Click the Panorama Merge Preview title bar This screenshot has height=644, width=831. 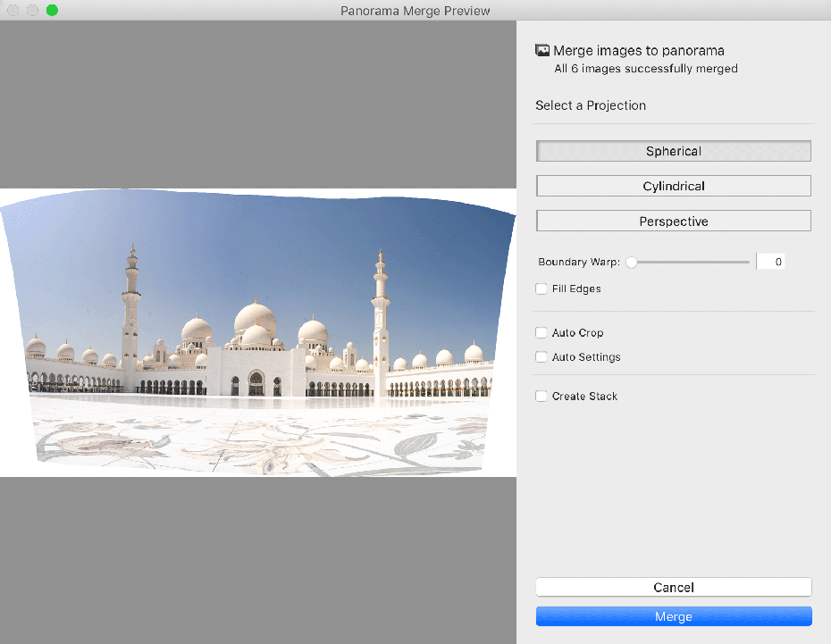415,10
